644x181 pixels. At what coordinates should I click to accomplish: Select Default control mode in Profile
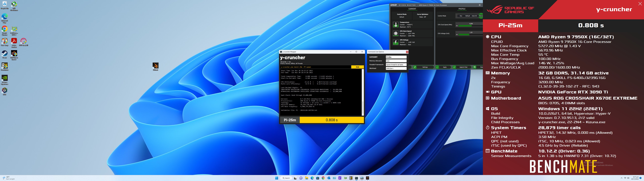coord(468,16)
